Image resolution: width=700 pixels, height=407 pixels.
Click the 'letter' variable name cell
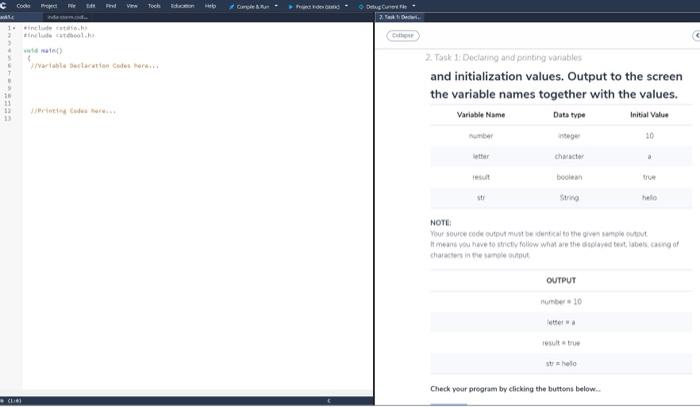tap(481, 156)
